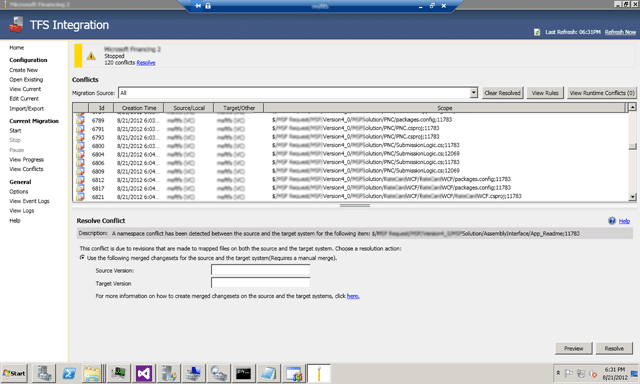The width and height of the screenshot is (640, 384).
Task: Open the Help link in Resolve Conflict
Action: click(624, 221)
